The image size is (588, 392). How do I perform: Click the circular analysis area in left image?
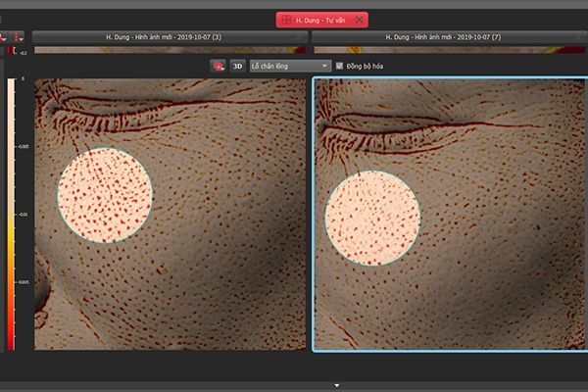tap(105, 196)
